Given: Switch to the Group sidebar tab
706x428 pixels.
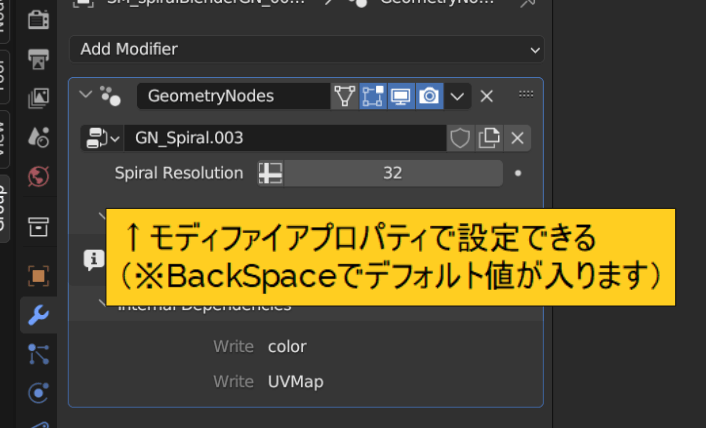Looking at the screenshot, I should pyautogui.click(x=3, y=209).
